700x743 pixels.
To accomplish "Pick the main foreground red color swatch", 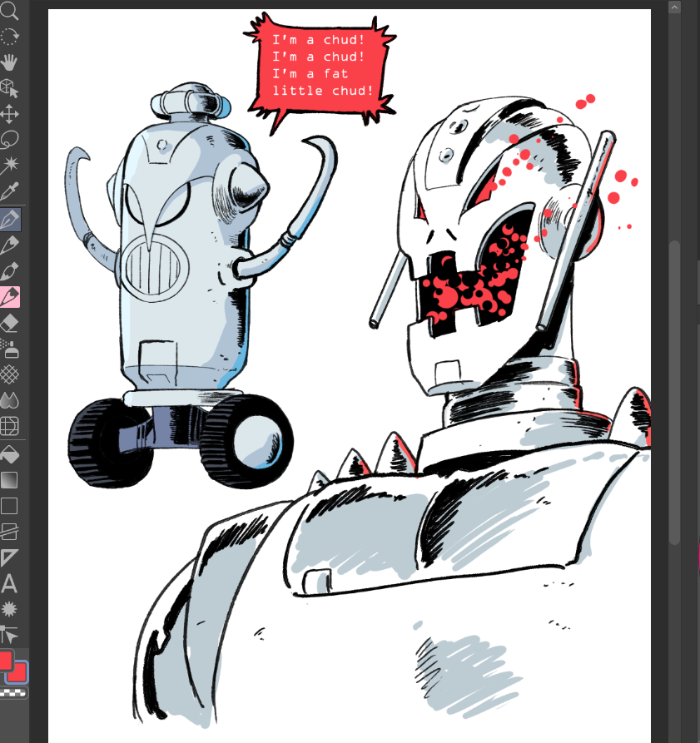I will (5, 660).
